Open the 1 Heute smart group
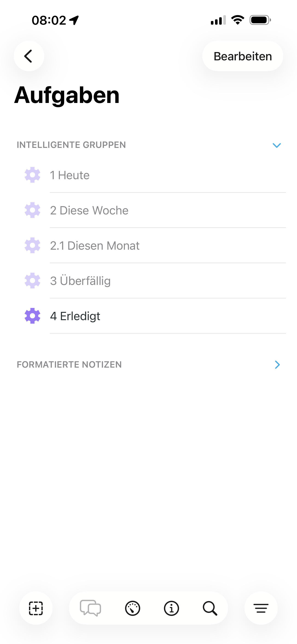Screen dimensions: 297x644 [x=70, y=175]
